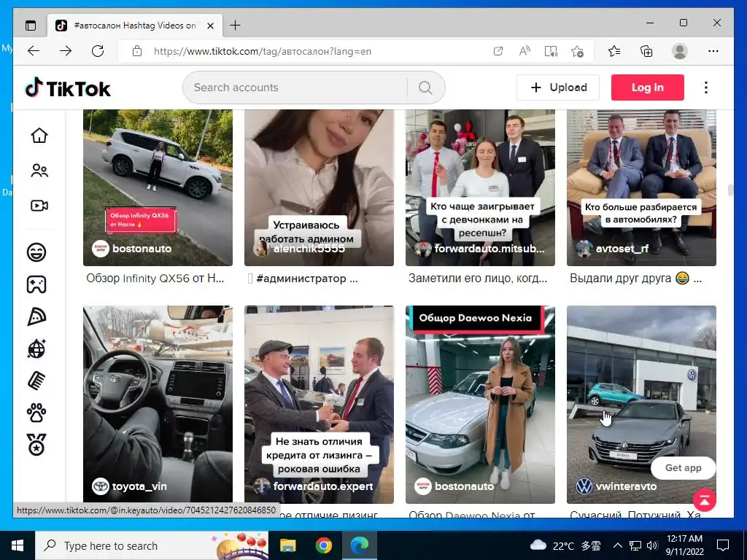747x560 pixels.
Task: Open the Daewoo Nexia review video thumbnail
Action: point(480,404)
